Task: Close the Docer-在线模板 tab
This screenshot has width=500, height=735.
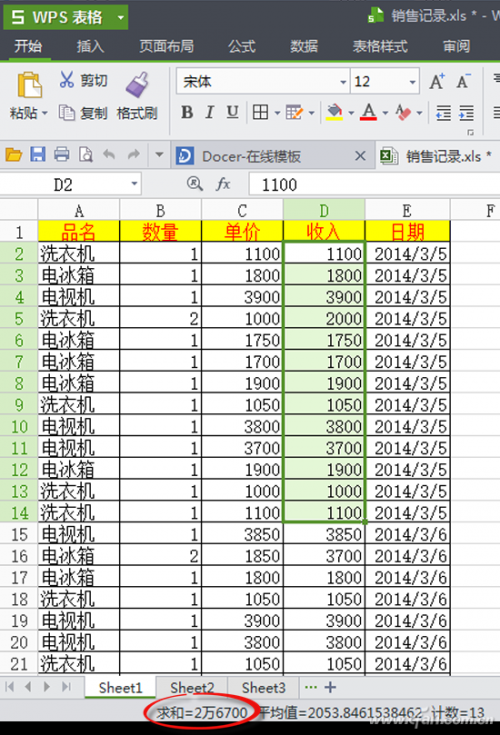Action: pyautogui.click(x=360, y=156)
